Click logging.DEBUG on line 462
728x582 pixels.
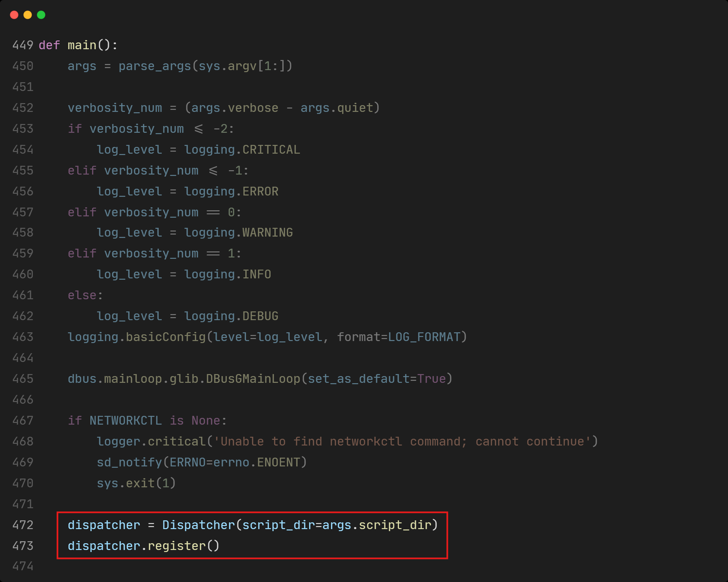[x=231, y=316]
